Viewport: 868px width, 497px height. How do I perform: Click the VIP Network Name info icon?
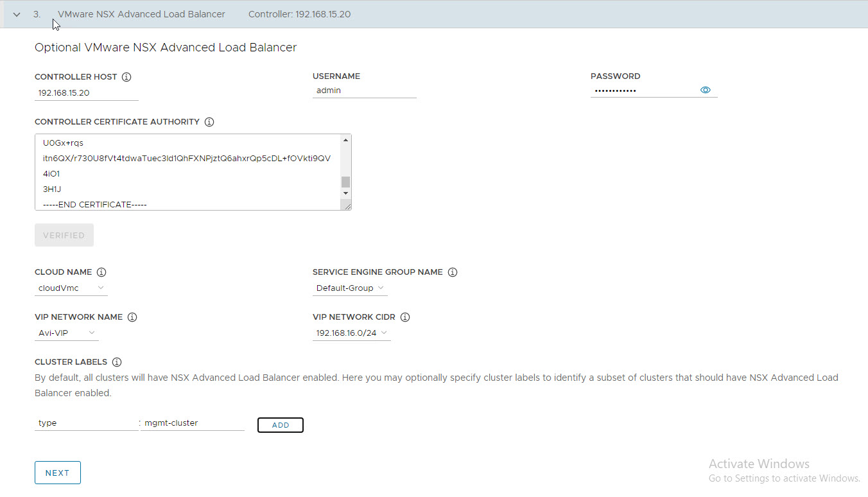tap(132, 317)
